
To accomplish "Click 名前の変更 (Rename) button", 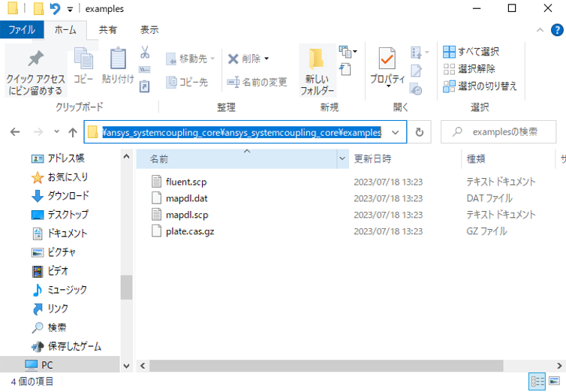I will pyautogui.click(x=257, y=82).
